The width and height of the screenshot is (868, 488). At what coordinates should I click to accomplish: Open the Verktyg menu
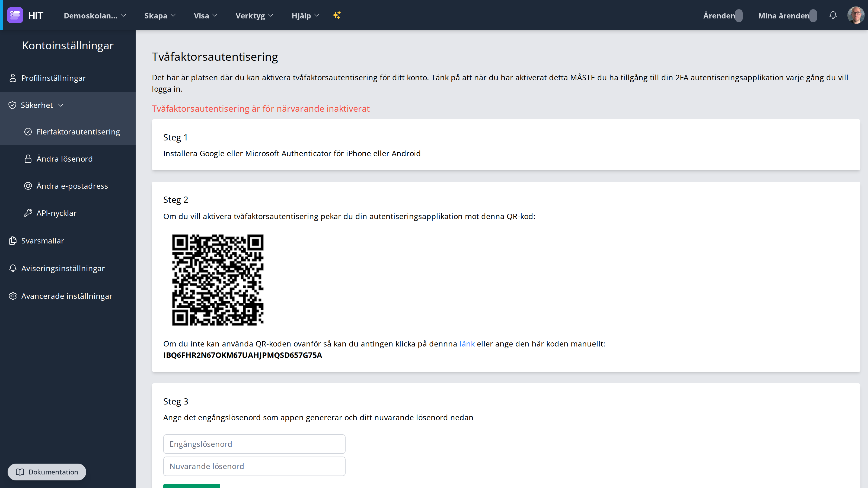(x=254, y=15)
